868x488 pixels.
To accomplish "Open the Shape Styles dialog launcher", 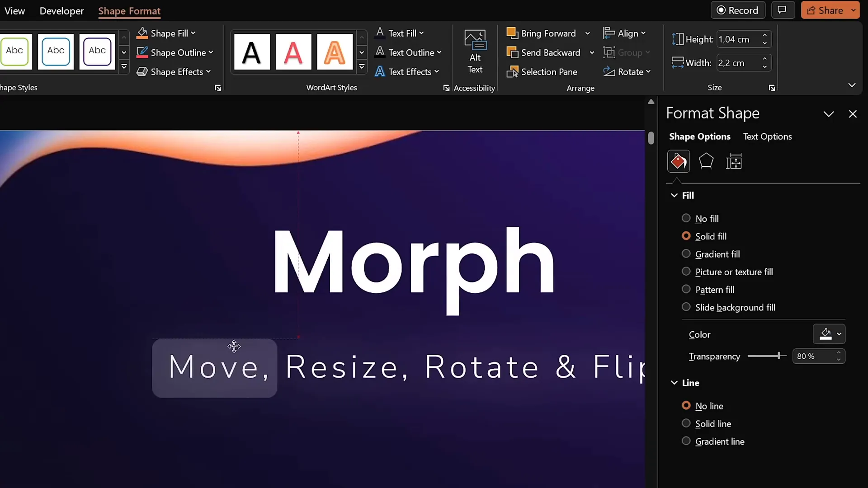I will 218,88.
